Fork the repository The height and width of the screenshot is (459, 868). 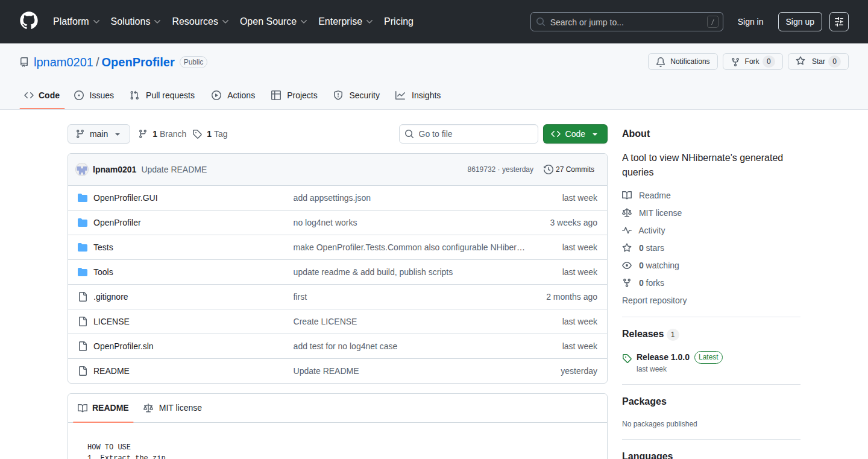point(753,62)
